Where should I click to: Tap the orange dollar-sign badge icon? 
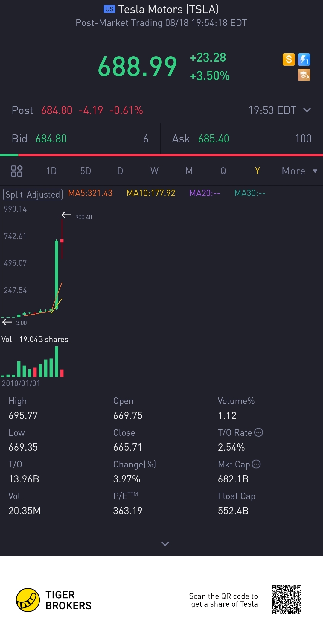(x=289, y=59)
